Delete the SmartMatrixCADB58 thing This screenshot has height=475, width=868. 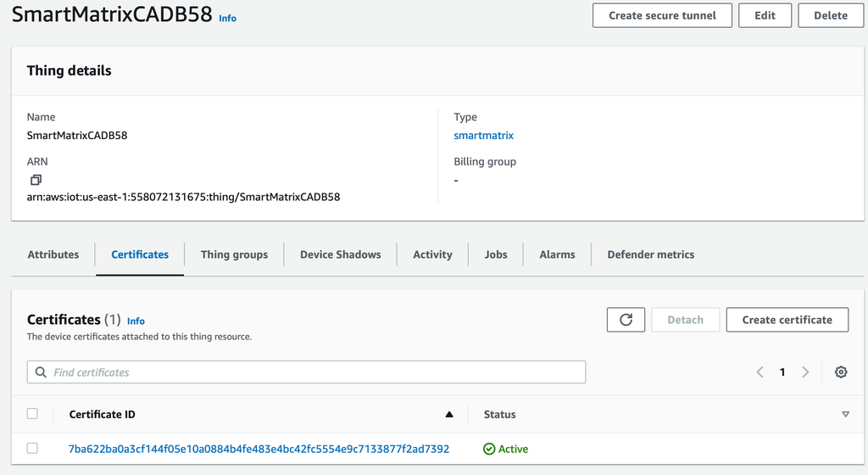coord(831,15)
